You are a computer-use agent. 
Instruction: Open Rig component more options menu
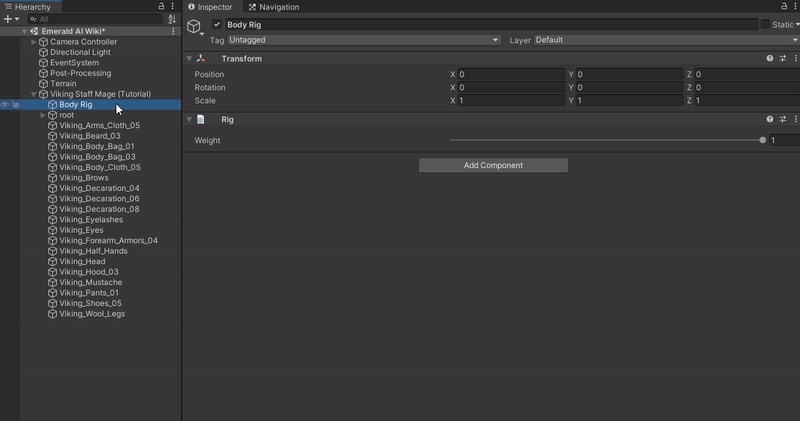[x=795, y=120]
